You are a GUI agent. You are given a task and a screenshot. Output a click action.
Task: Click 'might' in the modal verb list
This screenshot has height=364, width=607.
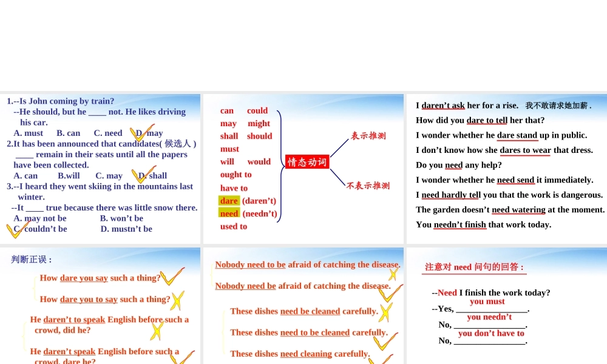(x=259, y=123)
